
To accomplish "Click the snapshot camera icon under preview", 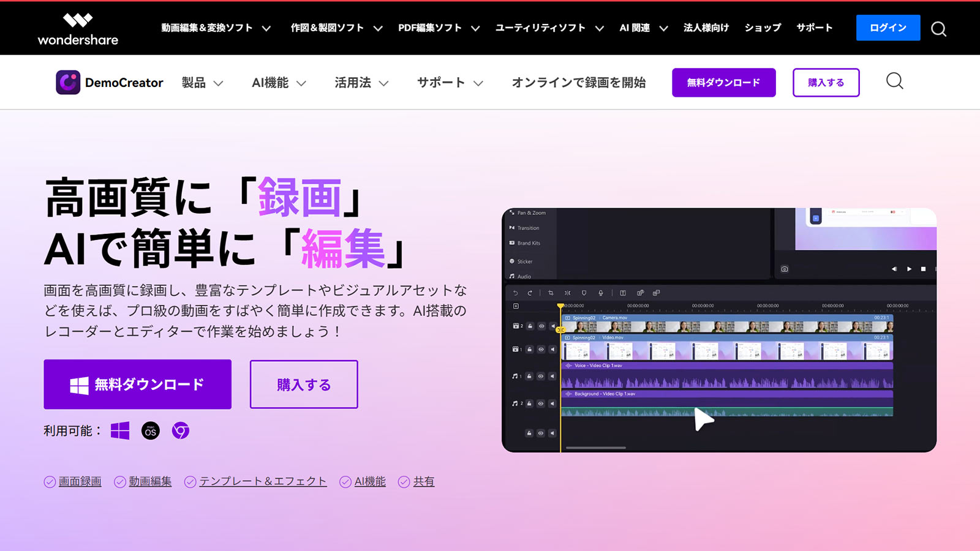I will 785,269.
